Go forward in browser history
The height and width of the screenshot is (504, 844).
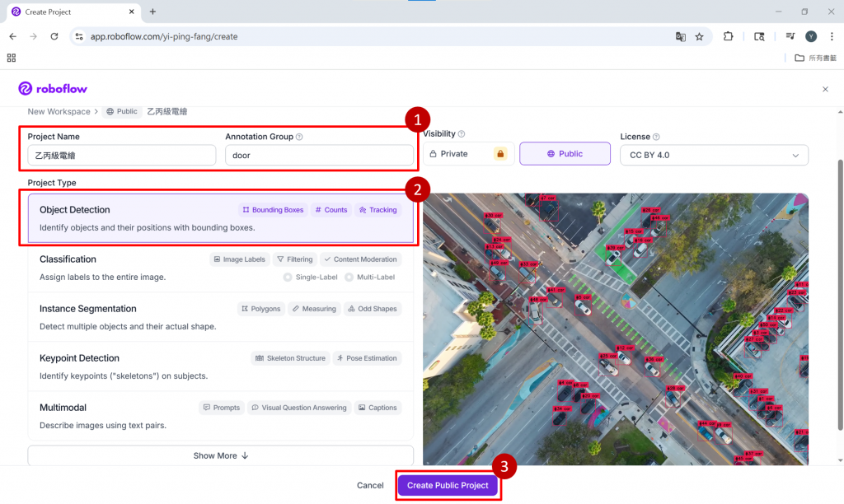pyautogui.click(x=33, y=36)
